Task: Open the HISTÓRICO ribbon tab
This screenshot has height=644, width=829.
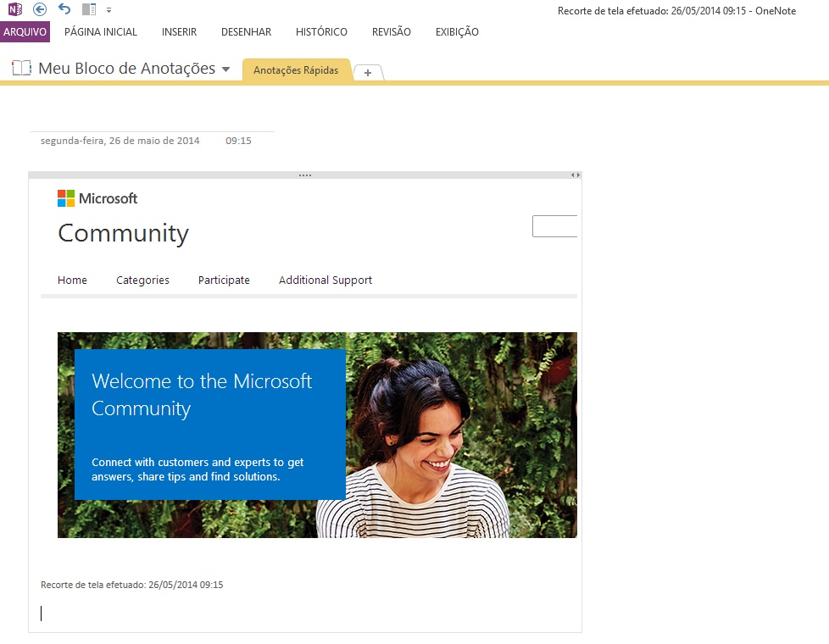Action: coord(321,31)
